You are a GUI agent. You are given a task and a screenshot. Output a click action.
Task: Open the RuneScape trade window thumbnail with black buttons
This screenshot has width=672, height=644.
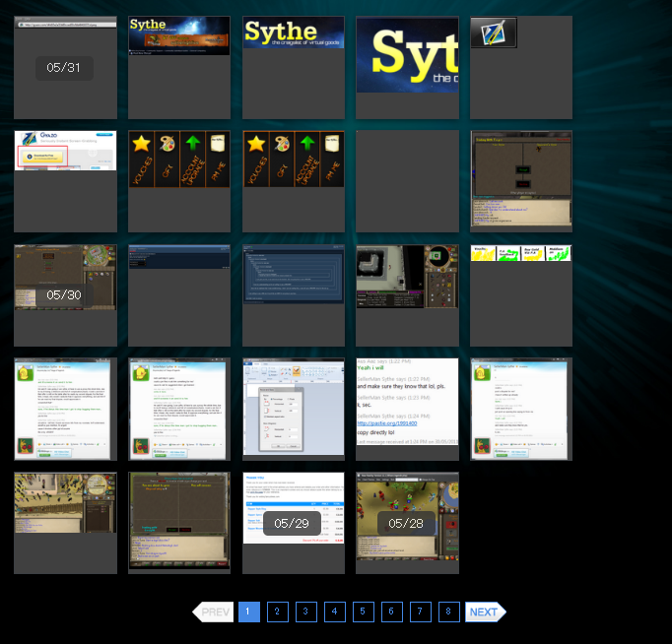tap(521, 181)
